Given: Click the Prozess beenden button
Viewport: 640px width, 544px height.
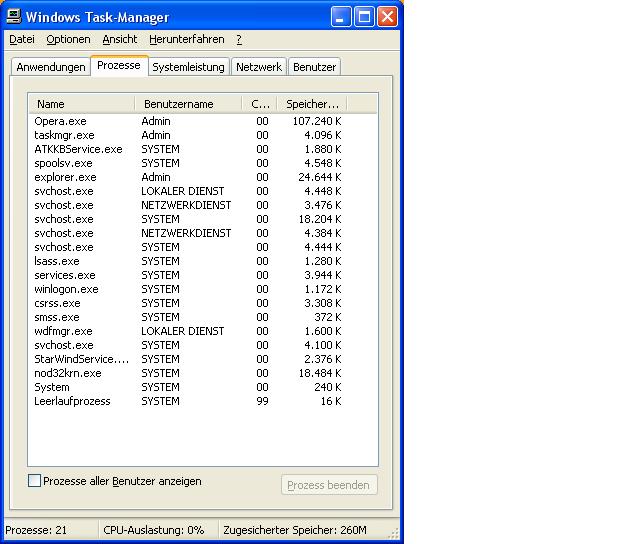Looking at the screenshot, I should click(x=329, y=485).
